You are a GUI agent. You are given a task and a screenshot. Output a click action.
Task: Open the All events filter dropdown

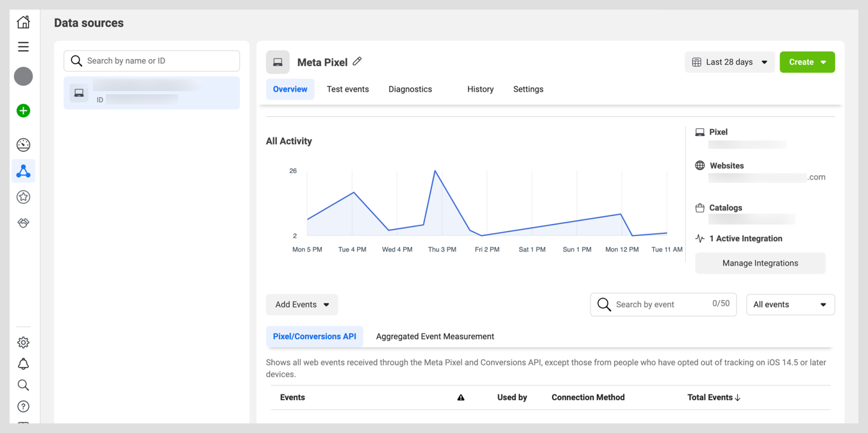[790, 305]
